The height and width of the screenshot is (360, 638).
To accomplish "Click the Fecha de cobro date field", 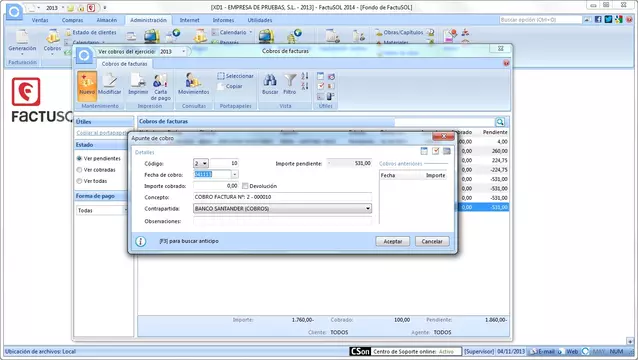I will coord(212,175).
